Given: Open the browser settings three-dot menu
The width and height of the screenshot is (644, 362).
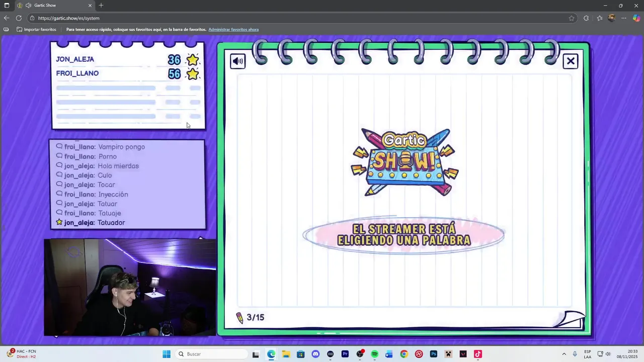Looking at the screenshot, I should pos(624,18).
